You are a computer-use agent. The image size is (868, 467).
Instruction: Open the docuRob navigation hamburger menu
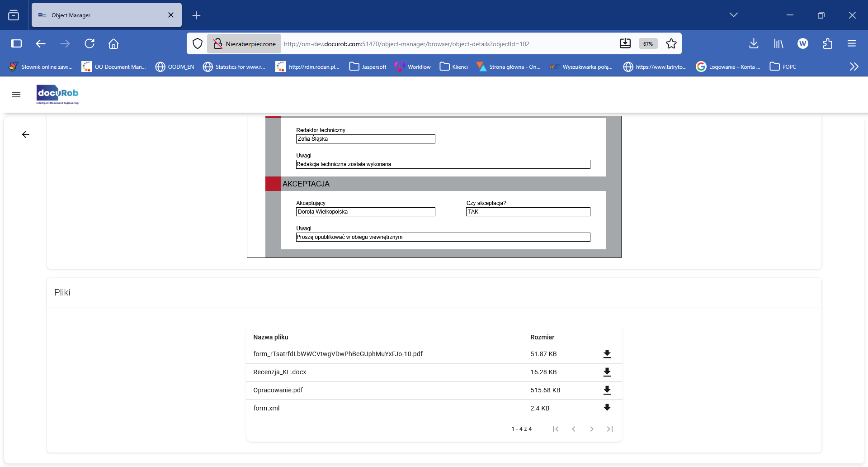[x=16, y=95]
